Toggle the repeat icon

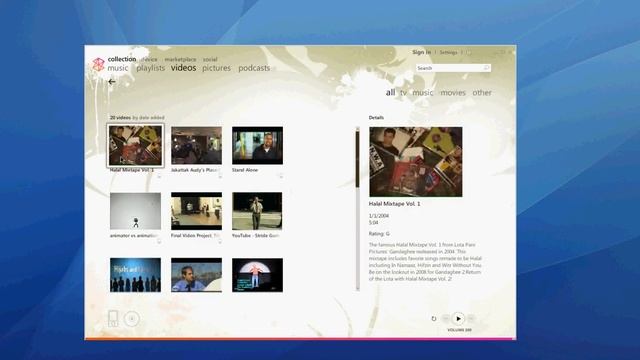coord(433,318)
